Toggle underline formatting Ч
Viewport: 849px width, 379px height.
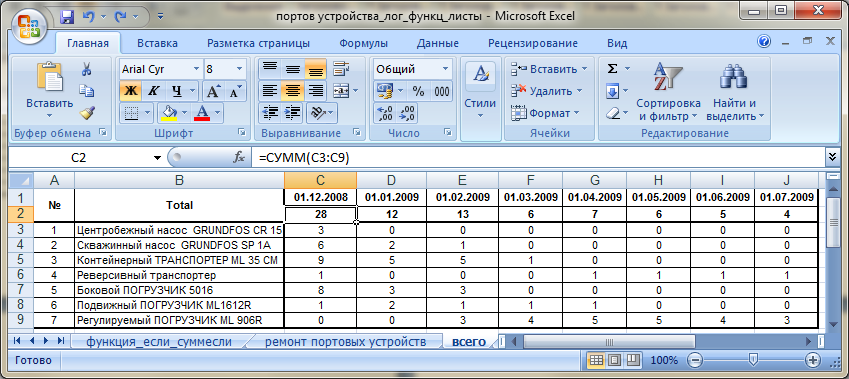(x=177, y=92)
